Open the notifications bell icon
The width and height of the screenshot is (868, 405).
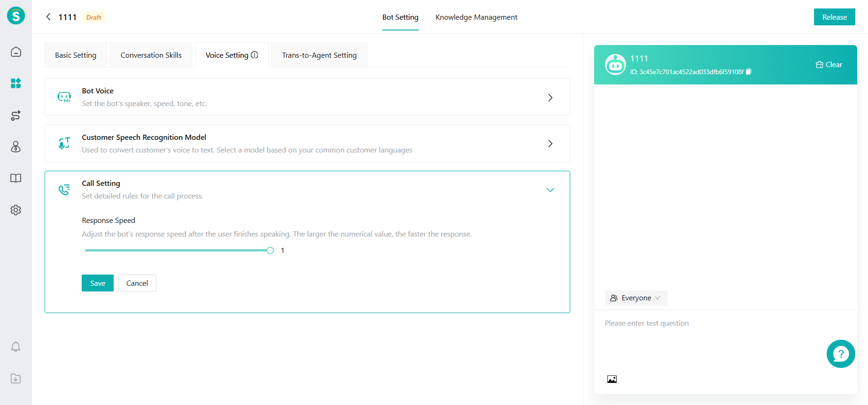click(x=16, y=347)
